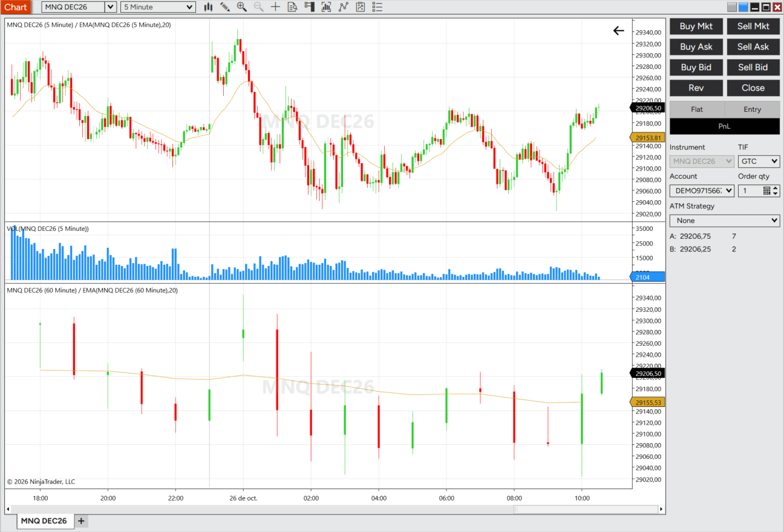Click the gray window link square
The width and height of the screenshot is (784, 532).
[x=732, y=7]
